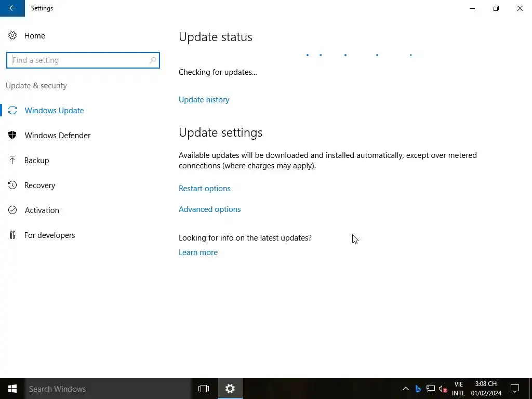Click the Windows Defender shield icon
This screenshot has width=532, height=399.
pos(12,135)
